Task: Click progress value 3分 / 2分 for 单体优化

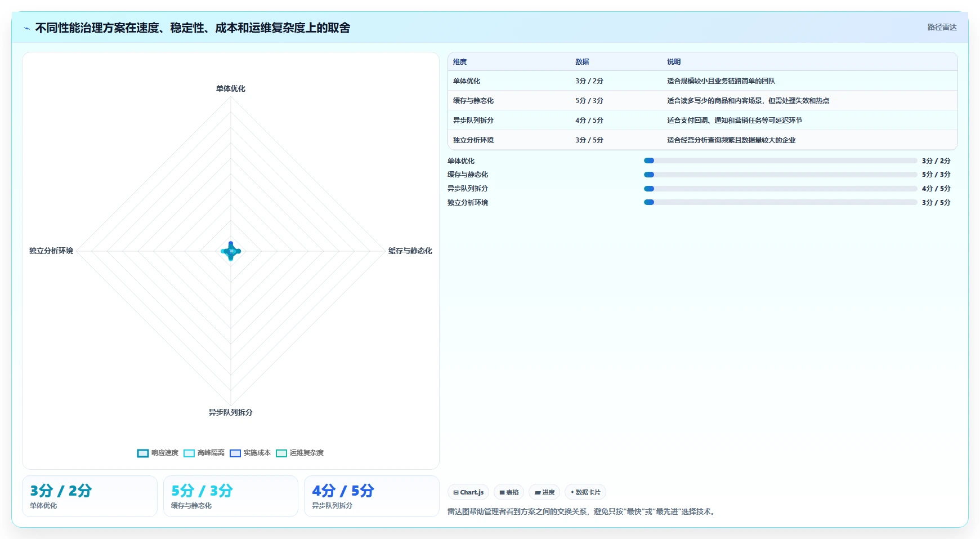Action: click(936, 161)
